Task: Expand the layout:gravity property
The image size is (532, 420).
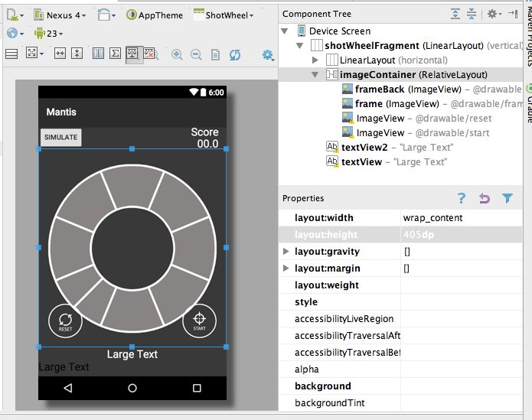Action: (x=286, y=251)
